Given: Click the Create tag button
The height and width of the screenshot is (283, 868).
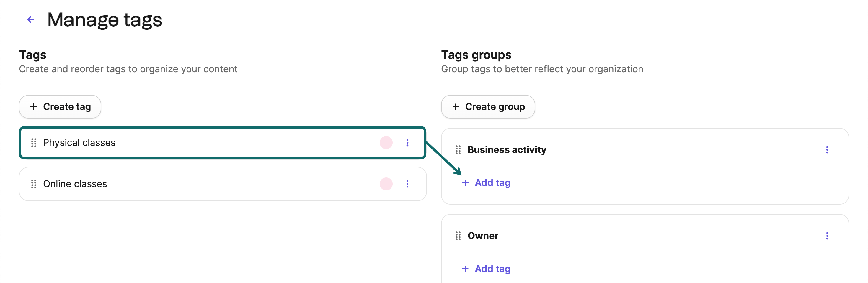Looking at the screenshot, I should tap(60, 107).
